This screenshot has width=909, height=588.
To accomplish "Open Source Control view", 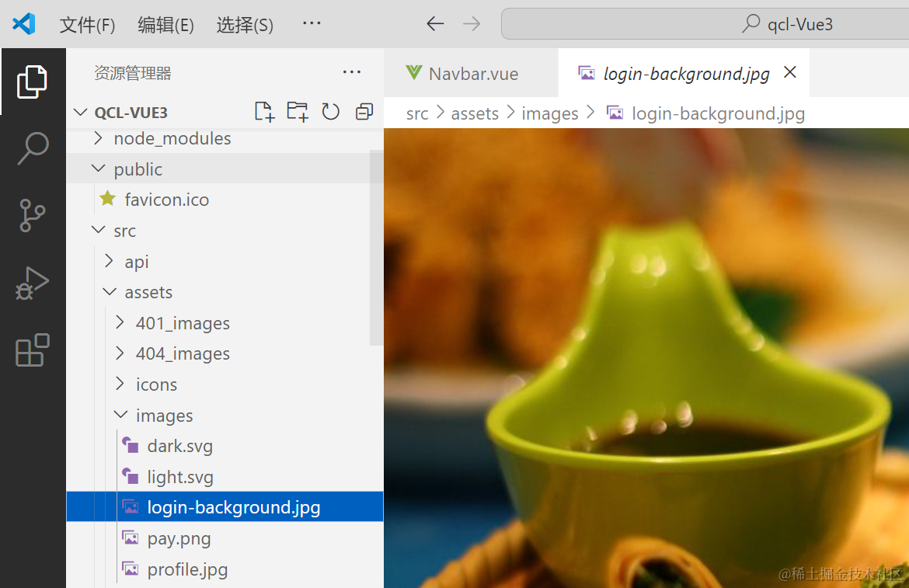I will pos(33,216).
